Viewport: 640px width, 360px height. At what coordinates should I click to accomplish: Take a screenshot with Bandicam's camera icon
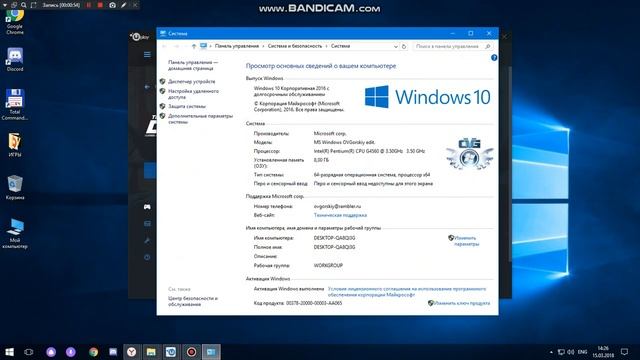tap(112, 5)
